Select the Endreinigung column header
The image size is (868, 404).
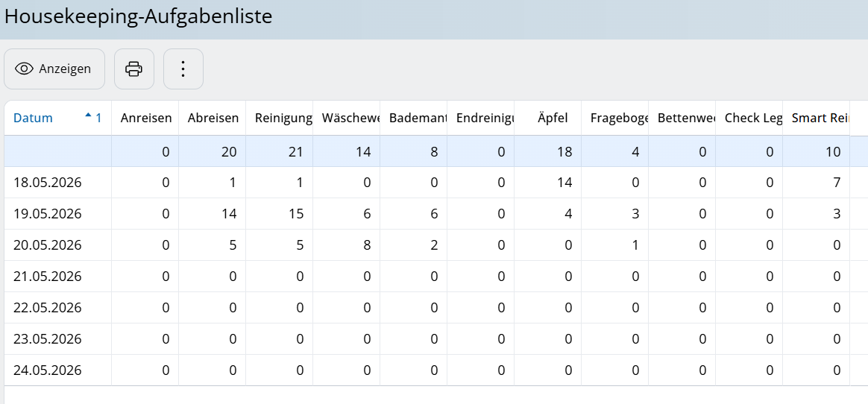pos(481,118)
